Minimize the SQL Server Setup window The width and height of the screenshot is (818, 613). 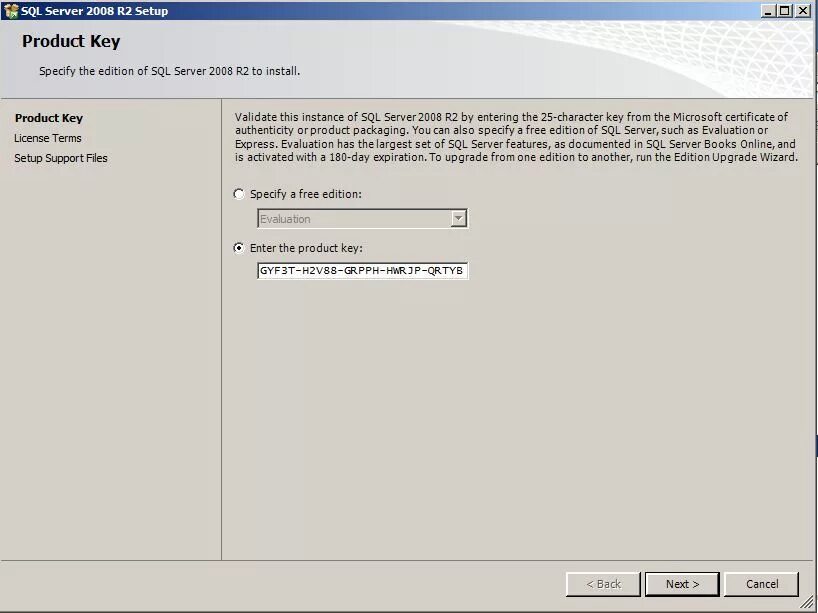click(767, 10)
